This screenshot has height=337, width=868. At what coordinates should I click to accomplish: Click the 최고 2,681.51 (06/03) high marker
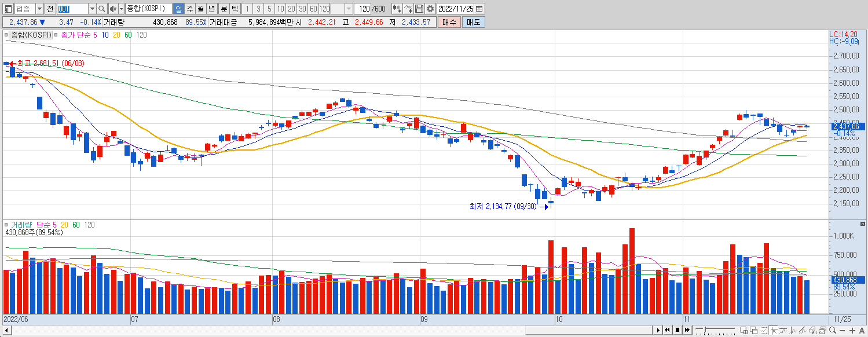click(47, 63)
